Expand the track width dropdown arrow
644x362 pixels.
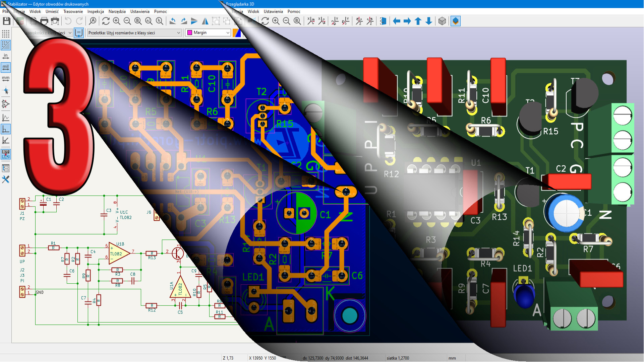pos(70,33)
